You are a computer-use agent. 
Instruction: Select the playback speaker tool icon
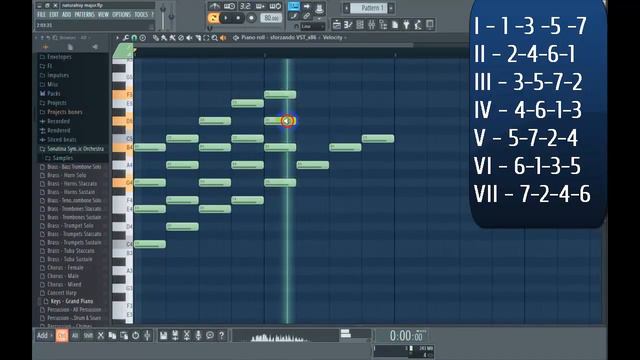[x=223, y=38]
